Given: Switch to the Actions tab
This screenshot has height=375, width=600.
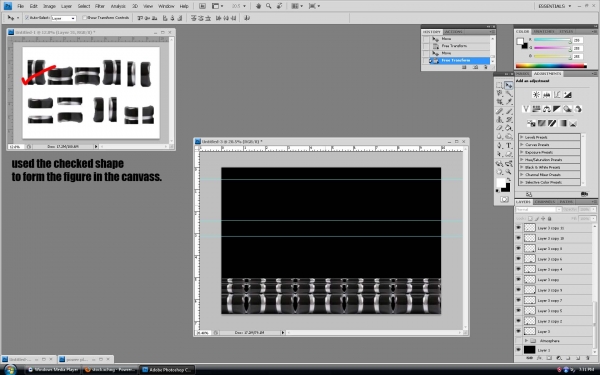Looking at the screenshot, I should (454, 32).
